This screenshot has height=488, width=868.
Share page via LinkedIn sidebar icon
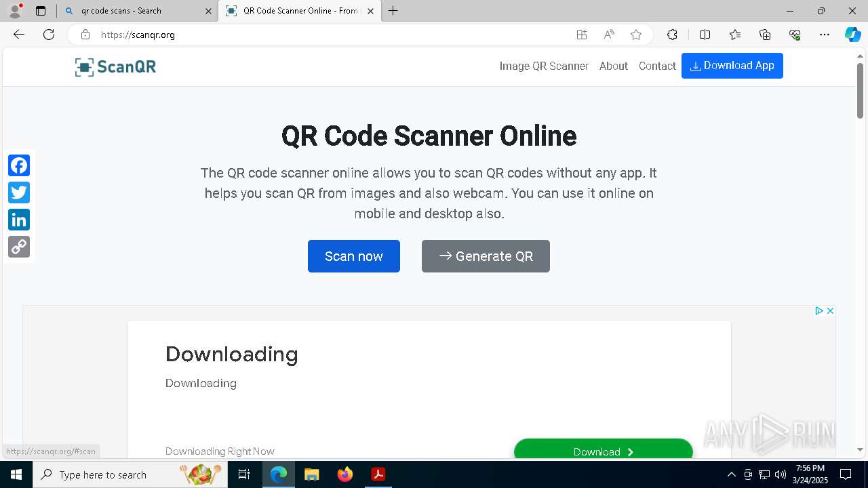click(19, 220)
